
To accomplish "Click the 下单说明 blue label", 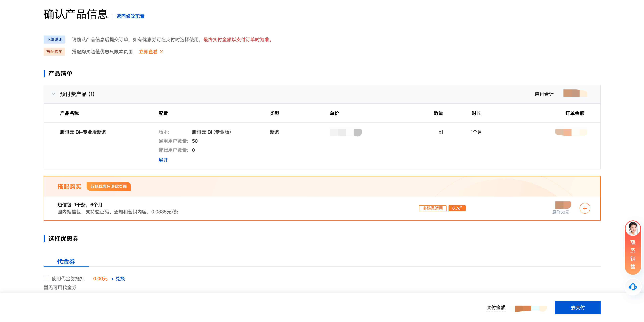I will coord(54,39).
